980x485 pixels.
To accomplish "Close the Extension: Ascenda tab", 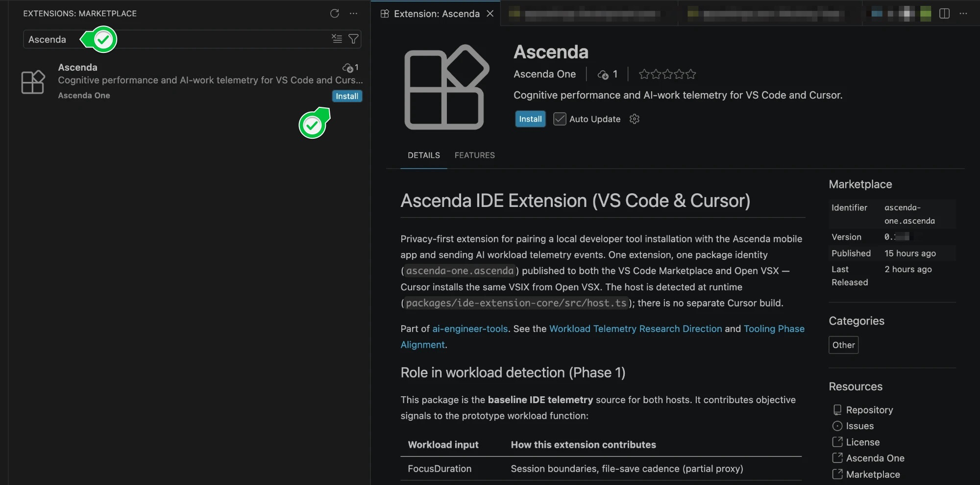I will (x=490, y=14).
